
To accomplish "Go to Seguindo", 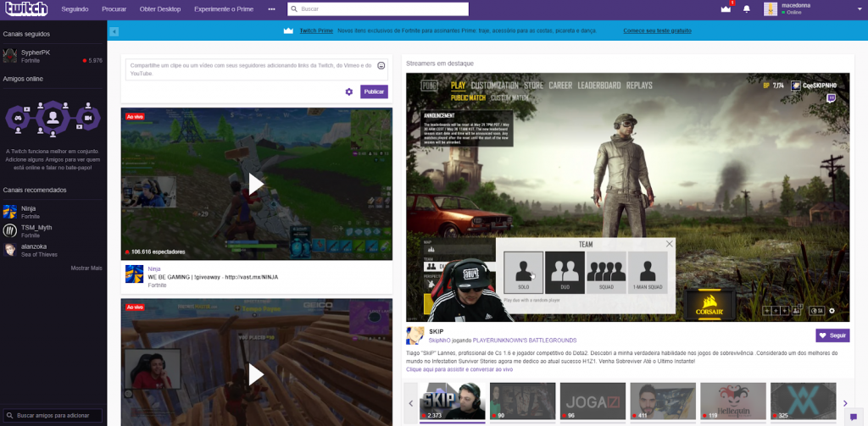I will (x=75, y=9).
